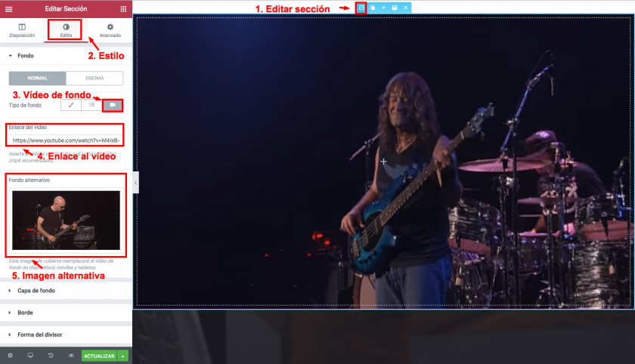Duplicate the section using the handle icon
Viewport: 635px width, 364px height.
pos(372,8)
